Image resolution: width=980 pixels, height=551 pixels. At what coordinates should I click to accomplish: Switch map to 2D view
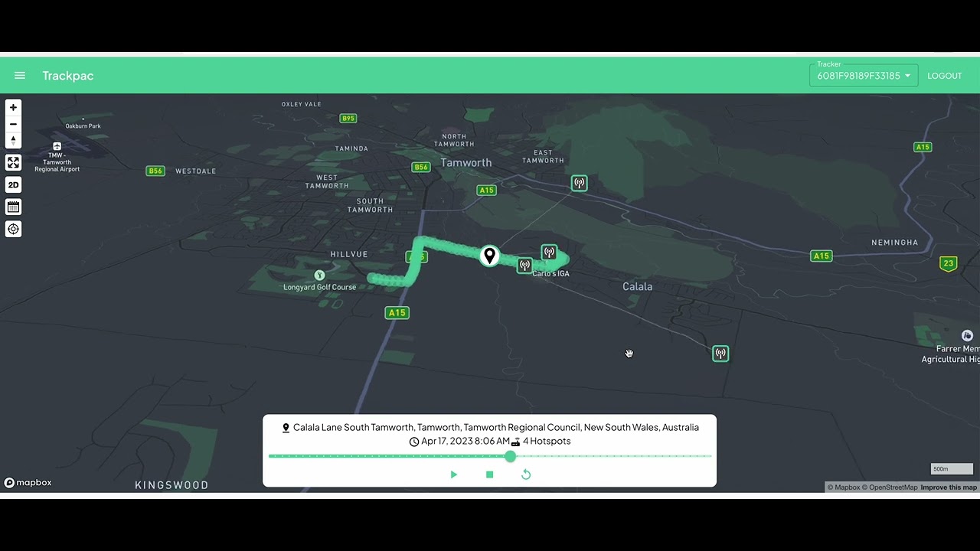13,184
